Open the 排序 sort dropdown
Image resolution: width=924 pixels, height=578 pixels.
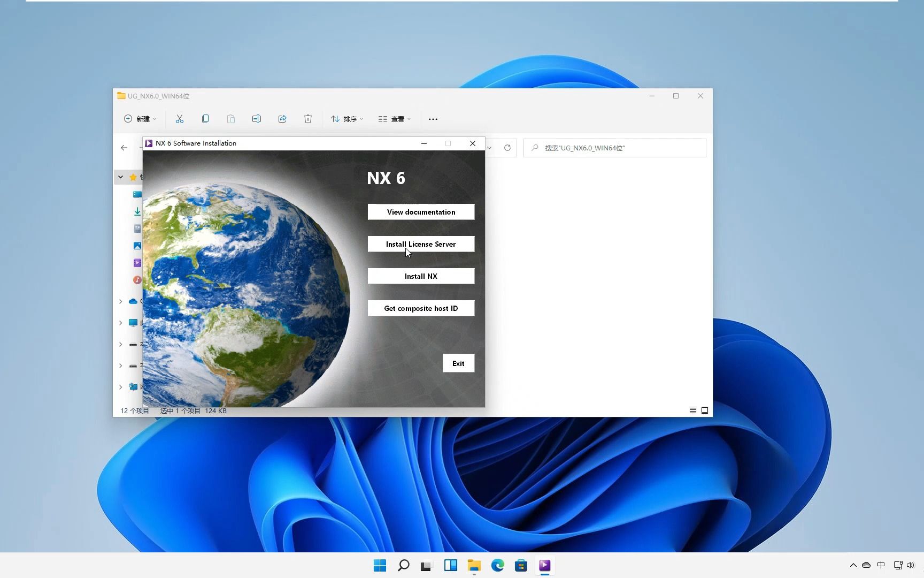(x=347, y=119)
